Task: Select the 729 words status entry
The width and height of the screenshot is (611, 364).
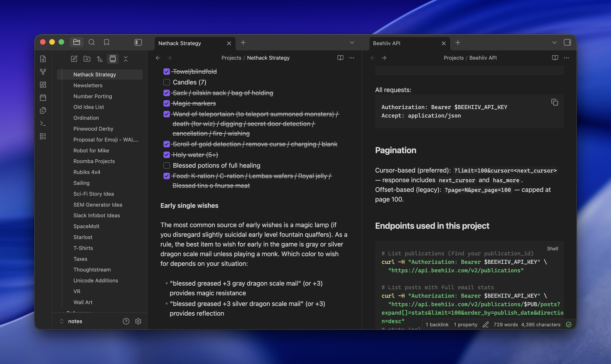Action: point(505,324)
